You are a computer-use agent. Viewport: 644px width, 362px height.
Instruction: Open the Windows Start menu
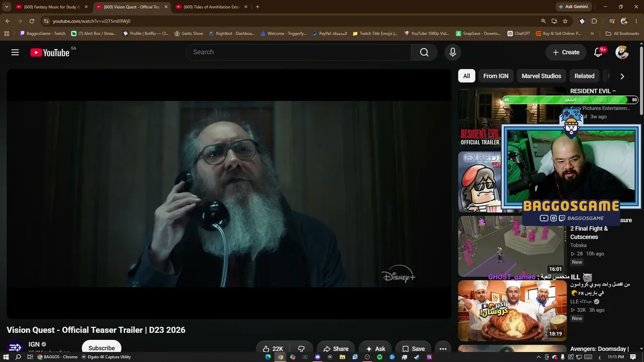click(x=6, y=357)
